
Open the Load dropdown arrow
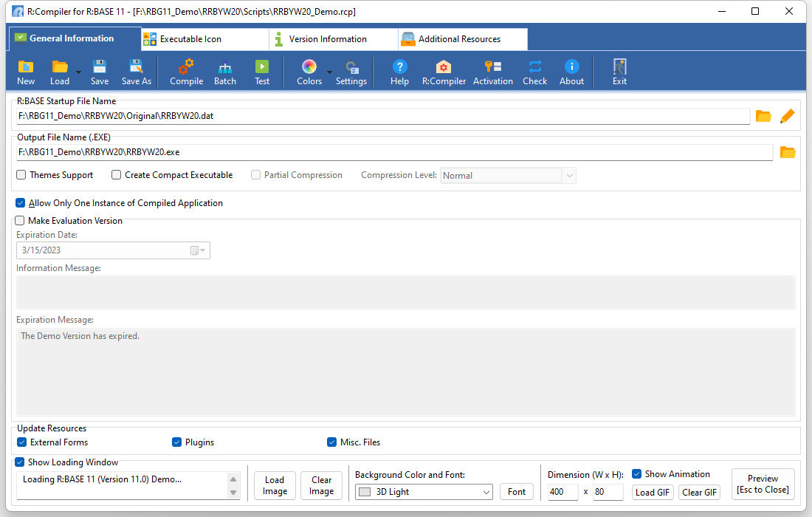(78, 72)
